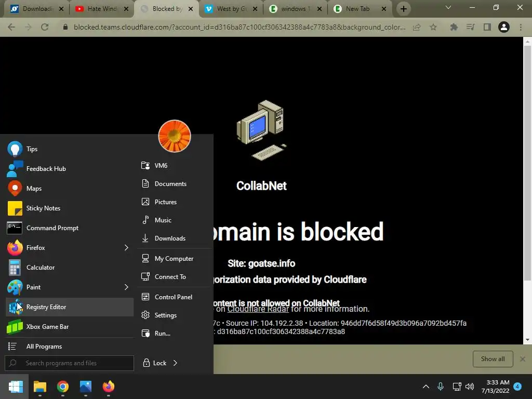This screenshot has height=399, width=532.
Task: Click Show all downloads button
Action: 493,359
